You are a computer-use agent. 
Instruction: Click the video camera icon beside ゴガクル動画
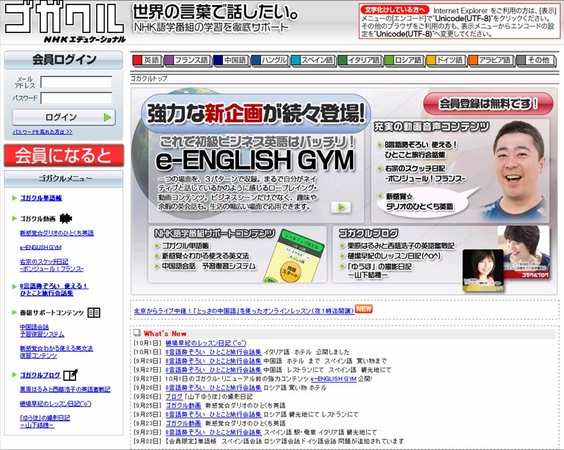[x=65, y=218]
